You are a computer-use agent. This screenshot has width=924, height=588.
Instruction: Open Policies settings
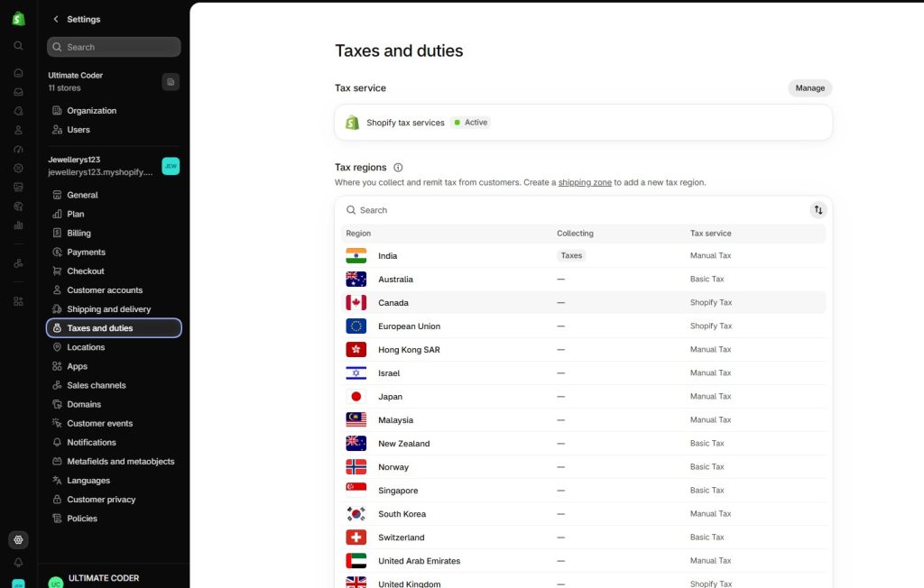tap(114, 519)
